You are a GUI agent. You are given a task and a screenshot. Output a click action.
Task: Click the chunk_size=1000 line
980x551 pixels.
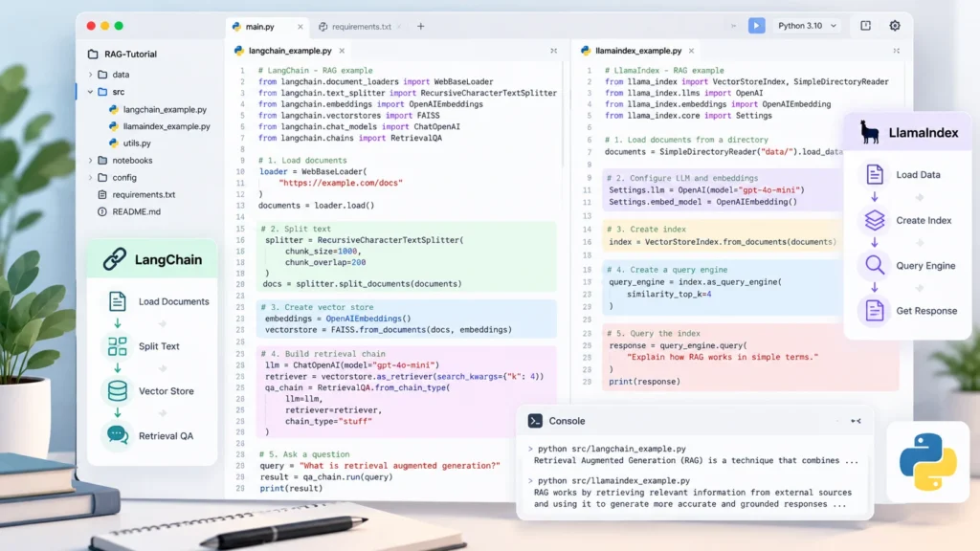point(323,252)
